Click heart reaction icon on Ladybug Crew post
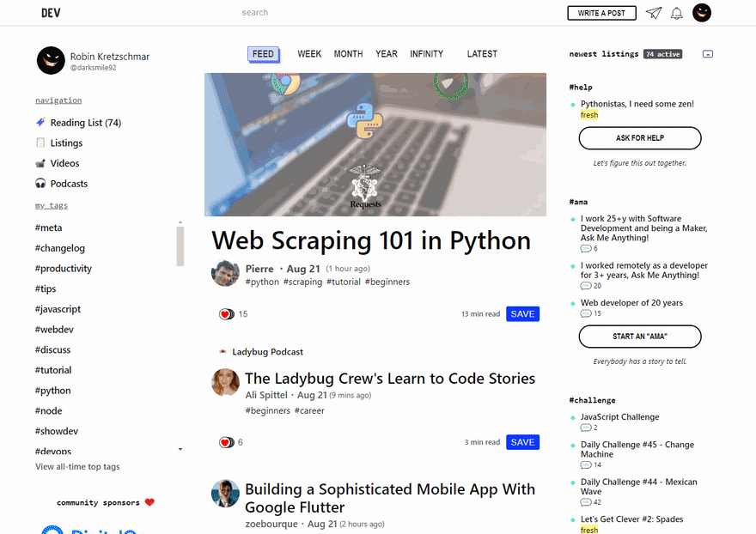 coord(226,442)
